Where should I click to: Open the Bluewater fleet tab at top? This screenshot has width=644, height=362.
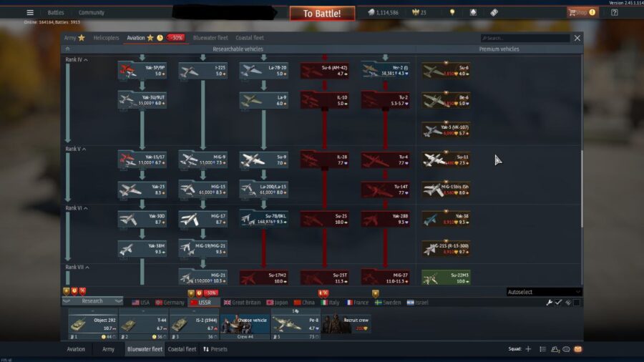[210, 38]
